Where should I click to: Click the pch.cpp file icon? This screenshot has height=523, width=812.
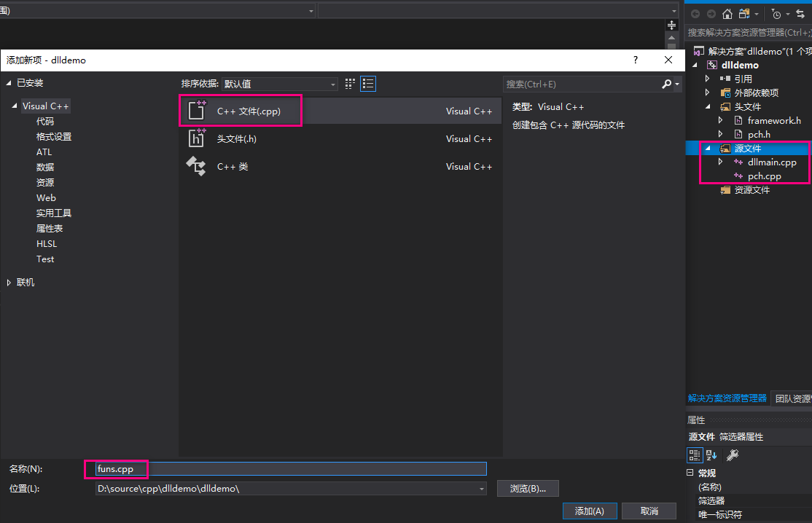(738, 176)
